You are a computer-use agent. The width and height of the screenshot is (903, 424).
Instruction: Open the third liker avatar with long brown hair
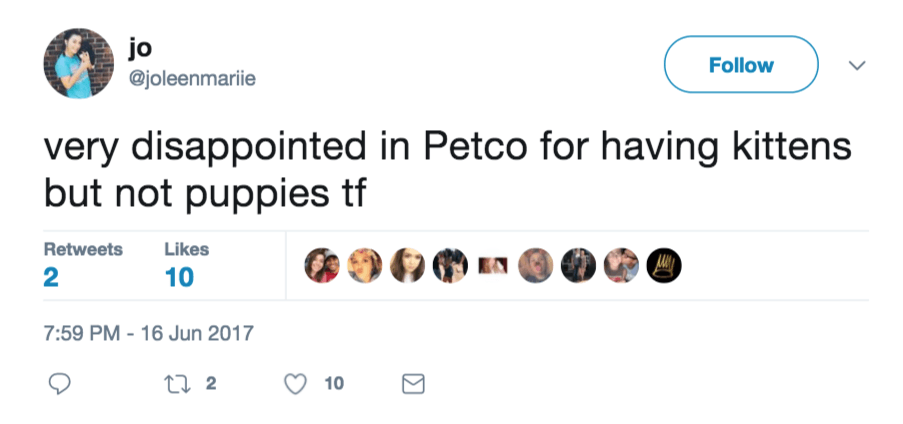click(408, 265)
